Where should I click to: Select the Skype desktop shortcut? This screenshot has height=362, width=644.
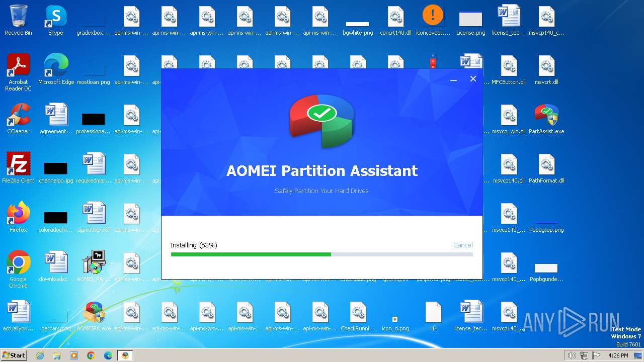click(56, 21)
